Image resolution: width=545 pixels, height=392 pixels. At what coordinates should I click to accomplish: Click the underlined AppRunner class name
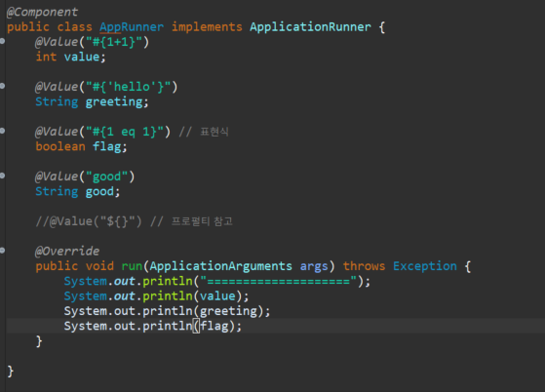click(132, 27)
